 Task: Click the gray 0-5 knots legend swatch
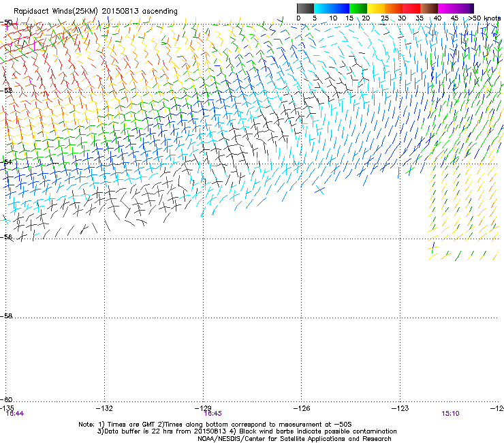(x=305, y=8)
